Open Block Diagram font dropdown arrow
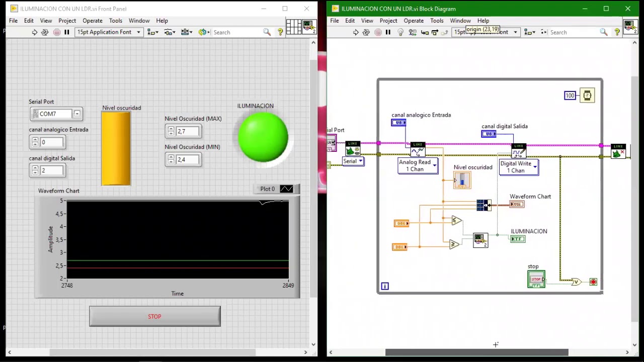 [x=515, y=32]
